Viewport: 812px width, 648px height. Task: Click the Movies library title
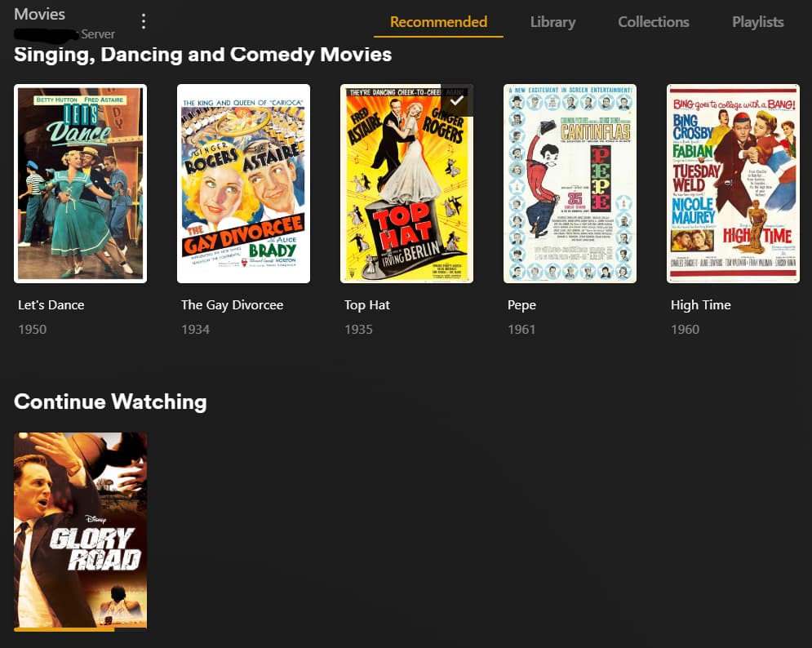(39, 14)
